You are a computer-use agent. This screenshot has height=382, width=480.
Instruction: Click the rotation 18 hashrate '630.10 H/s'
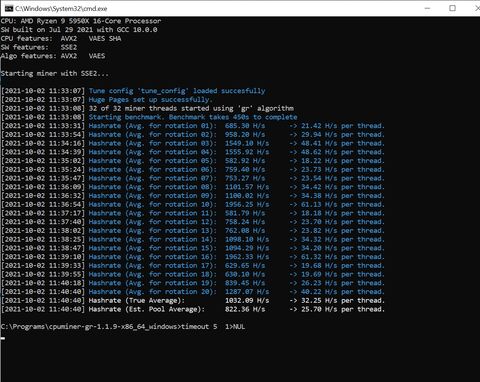tap(245, 274)
